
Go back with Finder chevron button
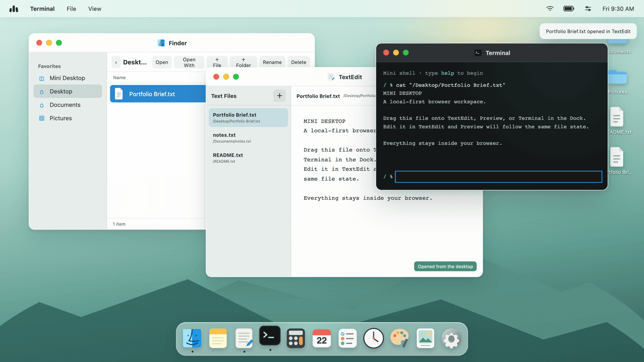pyautogui.click(x=116, y=62)
